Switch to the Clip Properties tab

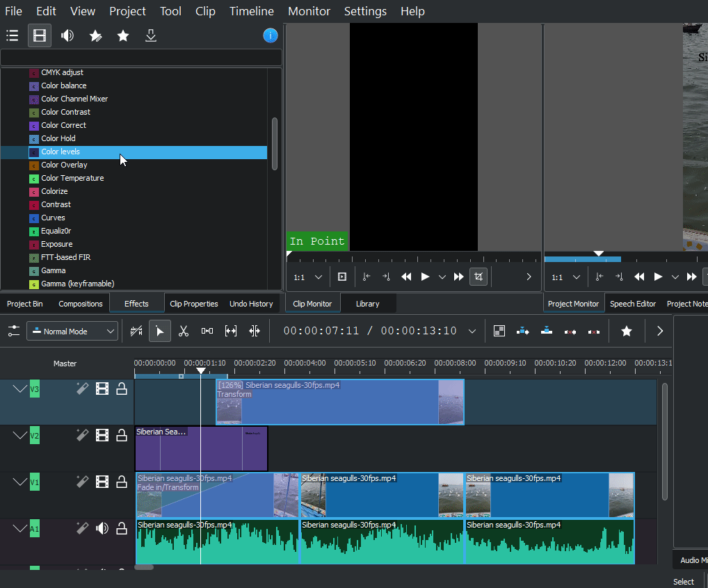coord(194,304)
